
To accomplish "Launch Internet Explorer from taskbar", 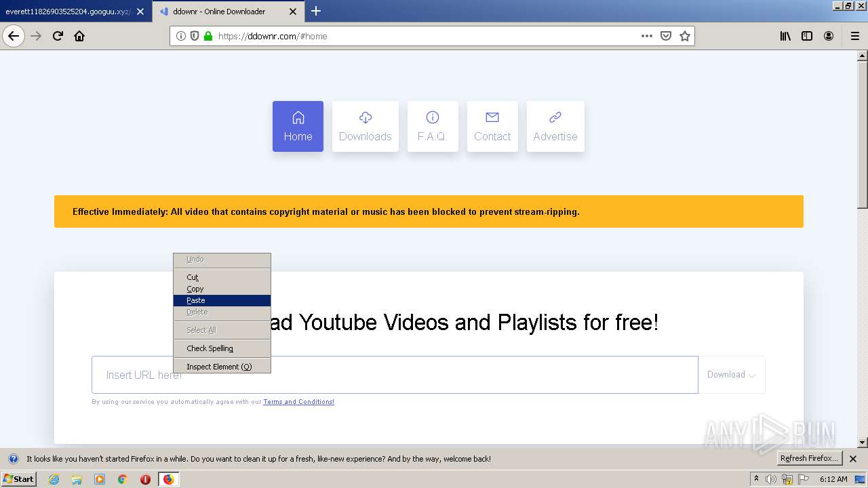I will [54, 479].
